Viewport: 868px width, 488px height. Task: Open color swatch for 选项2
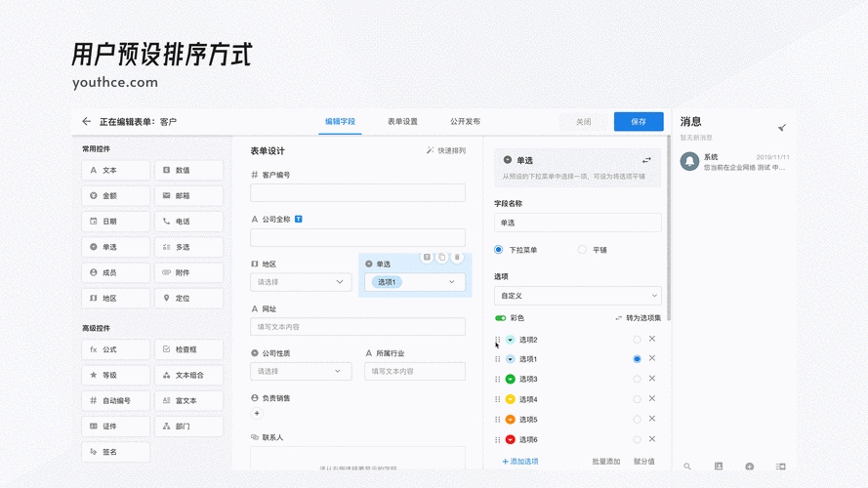(511, 340)
